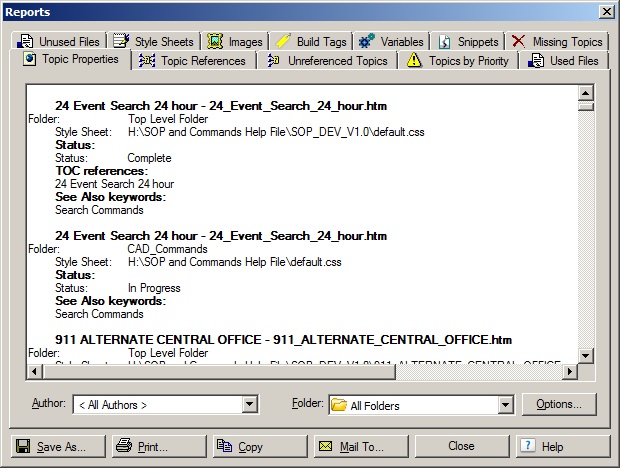The width and height of the screenshot is (620, 468).
Task: Click the Unused Files tab icon
Action: click(x=25, y=41)
